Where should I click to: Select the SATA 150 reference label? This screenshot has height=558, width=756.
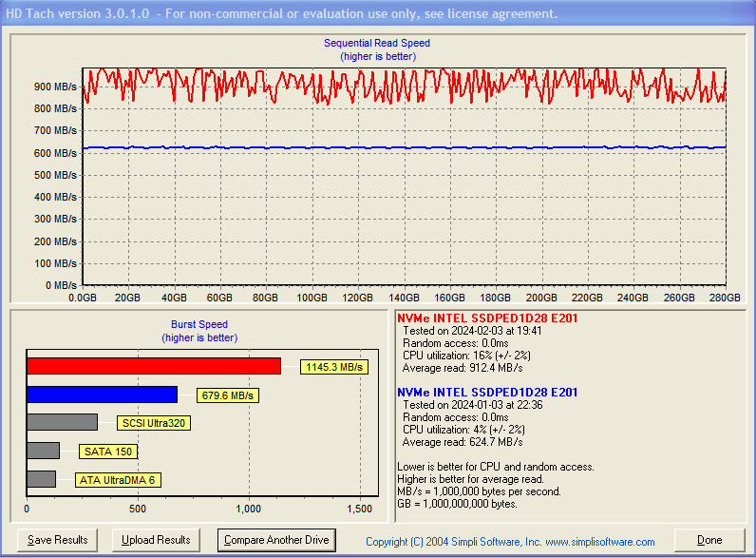(x=107, y=452)
